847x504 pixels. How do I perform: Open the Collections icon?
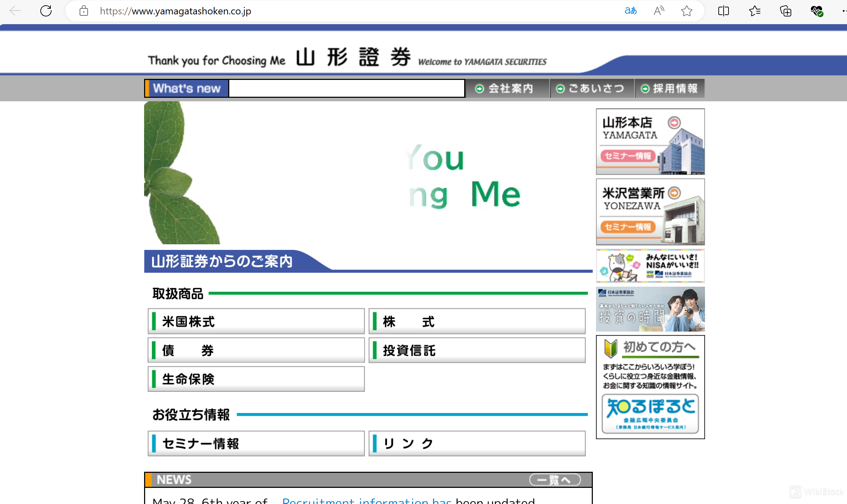[785, 11]
